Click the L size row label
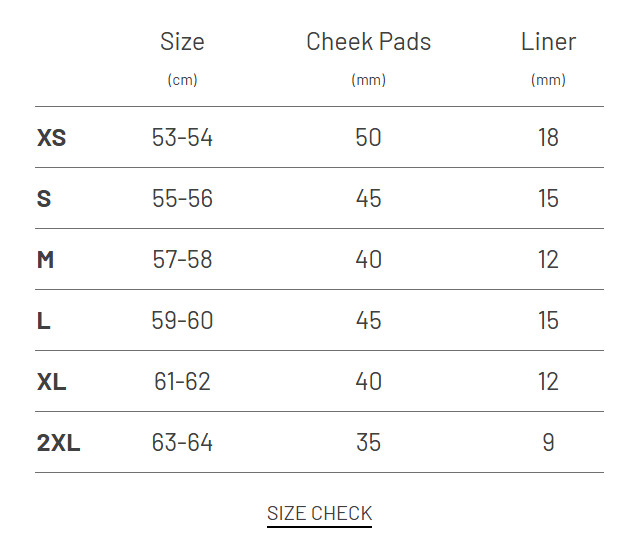 [x=43, y=320]
